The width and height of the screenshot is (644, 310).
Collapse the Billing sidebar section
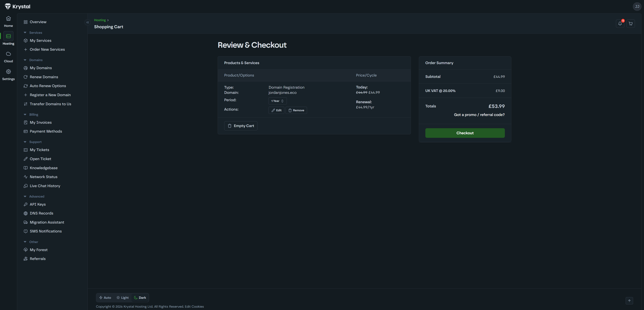point(25,115)
